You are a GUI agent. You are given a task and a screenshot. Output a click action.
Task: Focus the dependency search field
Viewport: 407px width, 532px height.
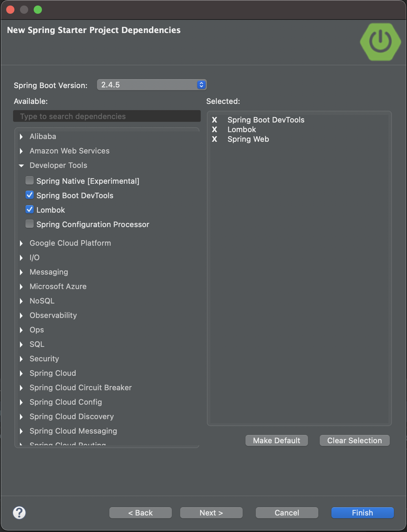tap(107, 116)
